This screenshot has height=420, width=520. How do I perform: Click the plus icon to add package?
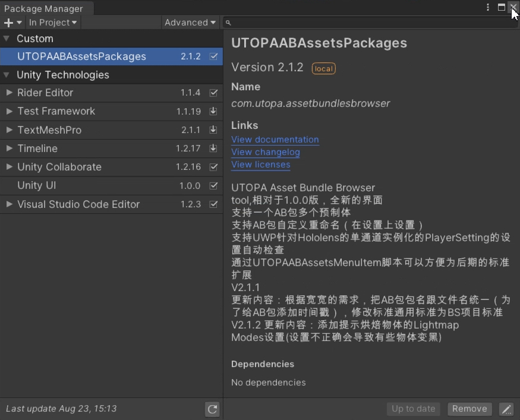point(9,23)
